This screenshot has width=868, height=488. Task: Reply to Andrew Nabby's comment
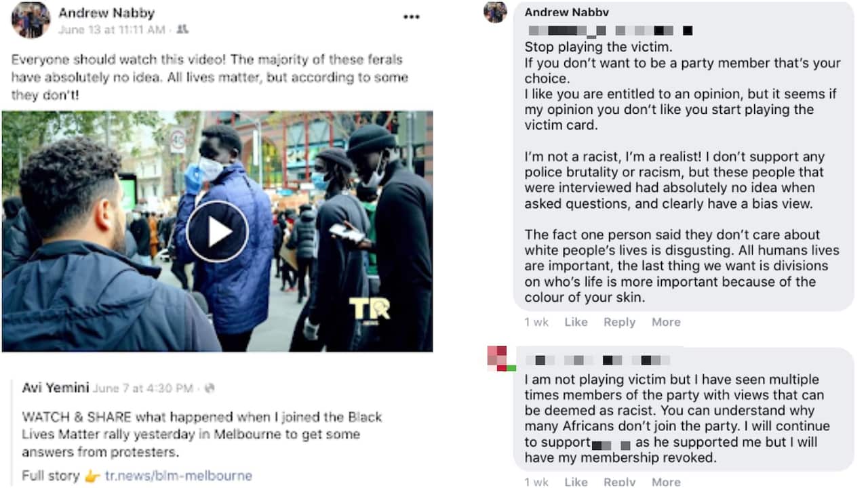[x=619, y=322]
